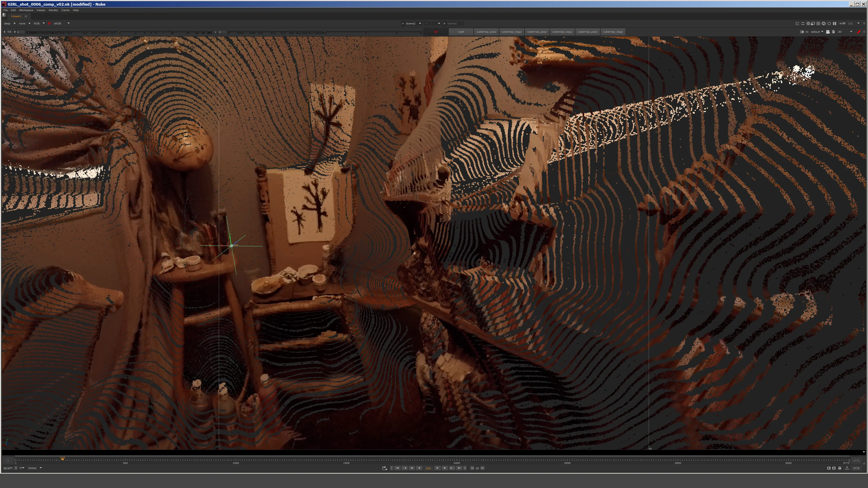Viewport: 868px width, 488px height.
Task: Open the wipe mode dropdown
Action: tap(433, 23)
